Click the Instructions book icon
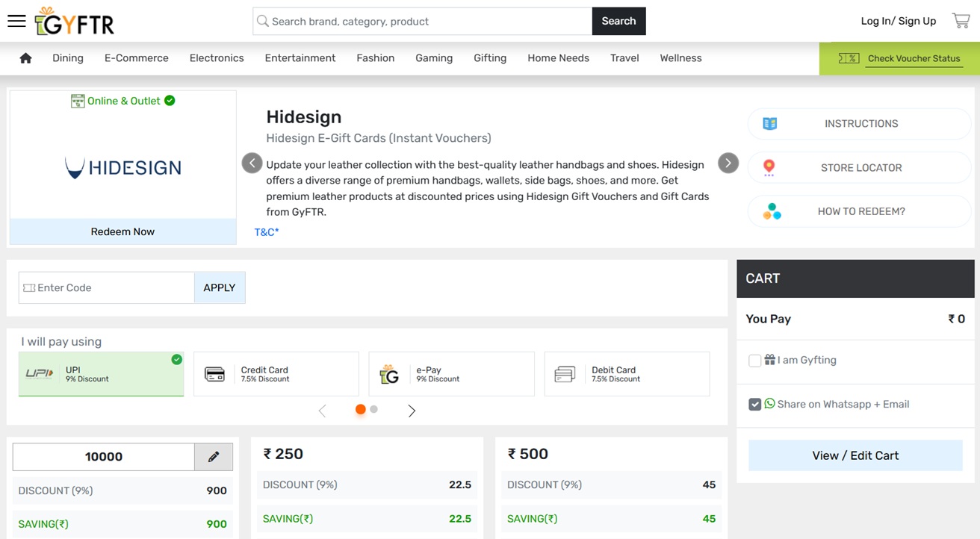 point(770,124)
